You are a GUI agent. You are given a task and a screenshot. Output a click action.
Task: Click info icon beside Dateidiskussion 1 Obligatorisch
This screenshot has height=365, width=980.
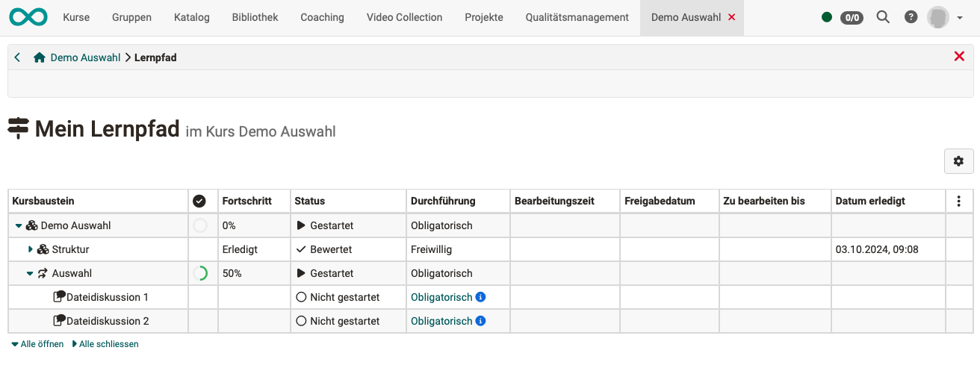pos(480,297)
